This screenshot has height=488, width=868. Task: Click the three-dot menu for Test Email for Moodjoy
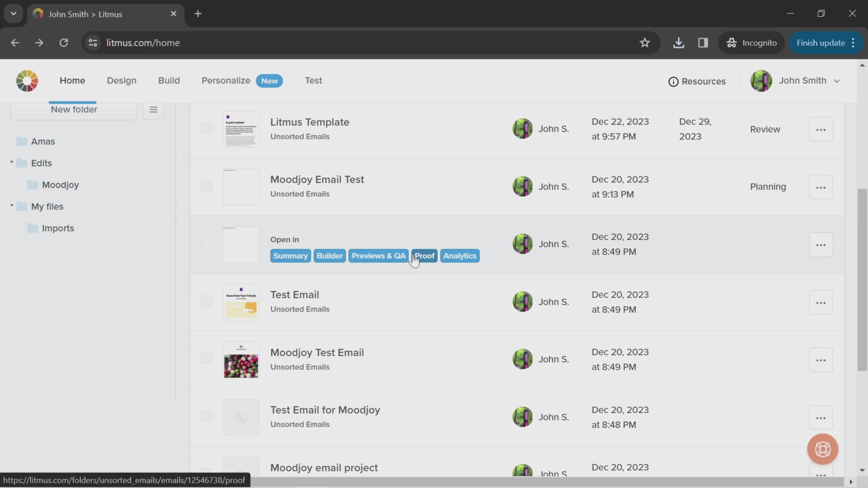(x=821, y=417)
